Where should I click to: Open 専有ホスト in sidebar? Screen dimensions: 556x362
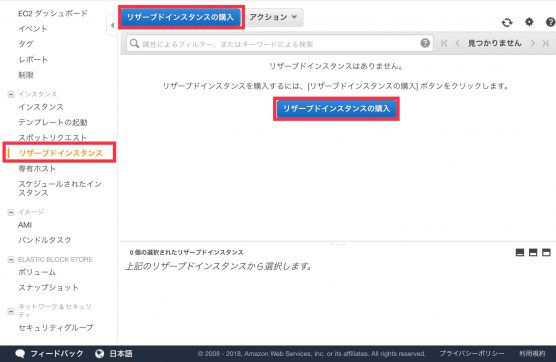tap(37, 168)
